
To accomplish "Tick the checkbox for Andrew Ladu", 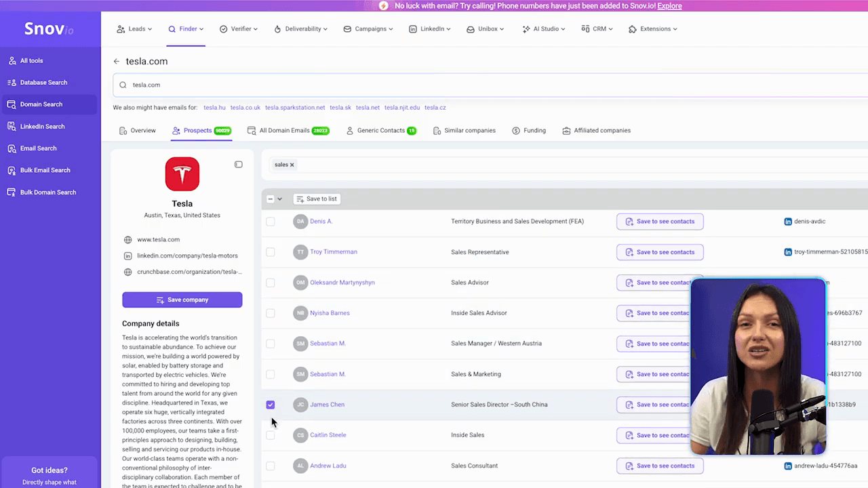I will (x=271, y=466).
